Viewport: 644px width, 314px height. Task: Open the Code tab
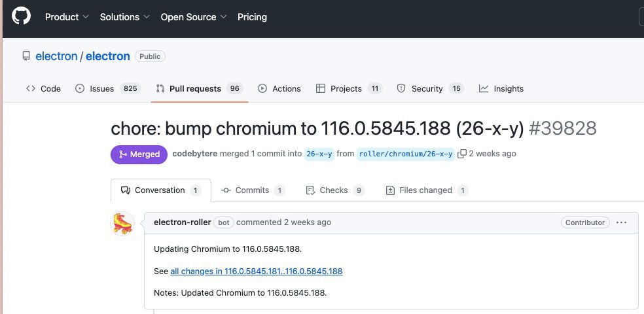(43, 89)
